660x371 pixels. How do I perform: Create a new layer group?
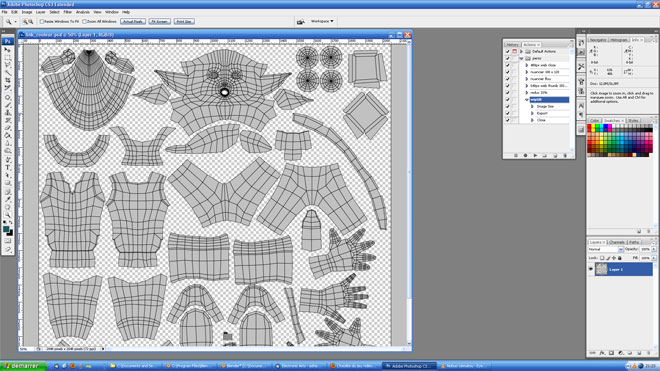(x=630, y=353)
